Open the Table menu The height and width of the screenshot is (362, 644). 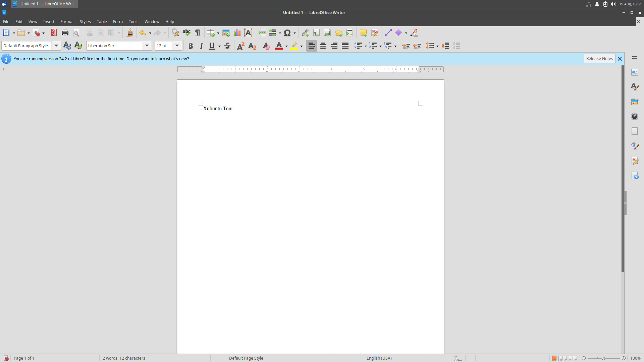coord(102,21)
